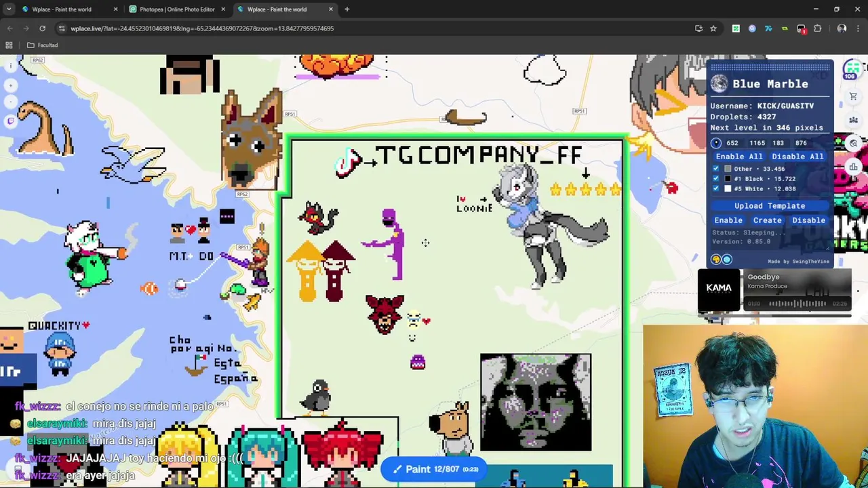
Task: Open the bookmarks apps grid icon
Action: pos(9,45)
